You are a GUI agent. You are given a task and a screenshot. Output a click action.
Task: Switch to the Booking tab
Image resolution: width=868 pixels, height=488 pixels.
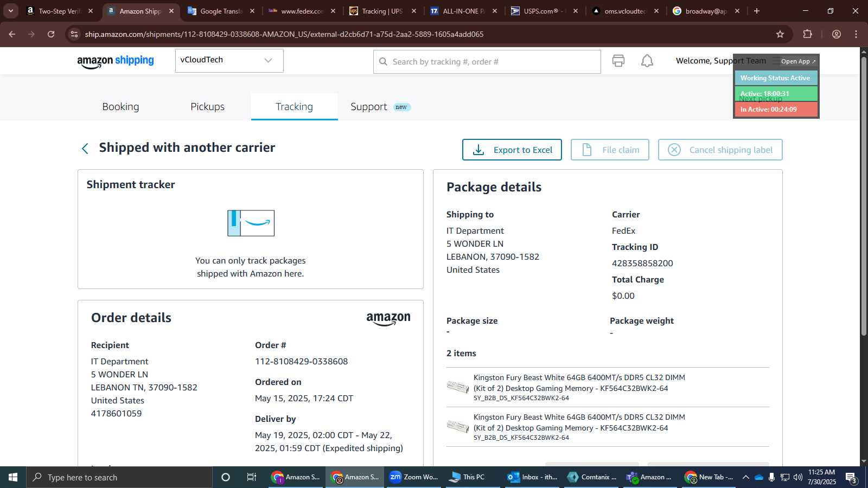click(120, 107)
